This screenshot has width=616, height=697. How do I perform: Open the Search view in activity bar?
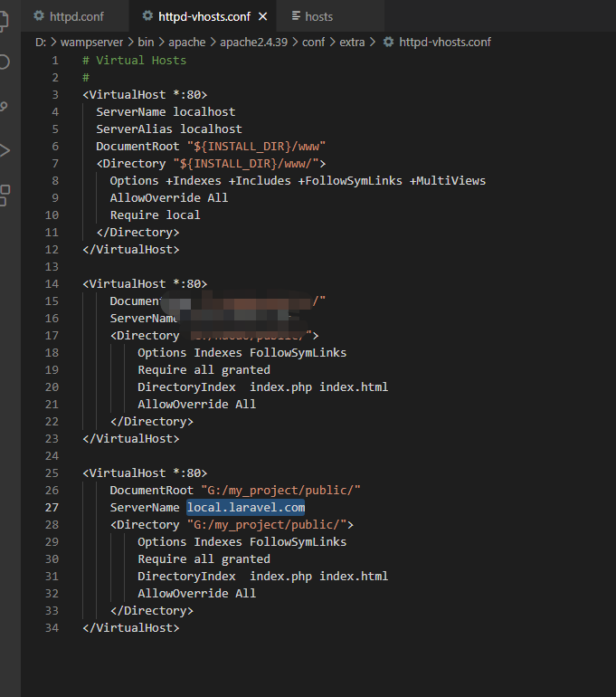(x=5, y=62)
